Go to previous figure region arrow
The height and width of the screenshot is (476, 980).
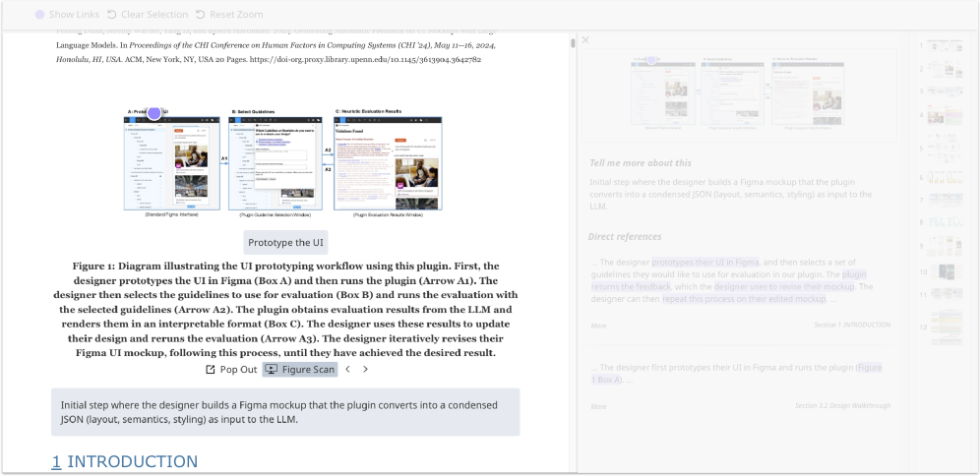tap(348, 369)
